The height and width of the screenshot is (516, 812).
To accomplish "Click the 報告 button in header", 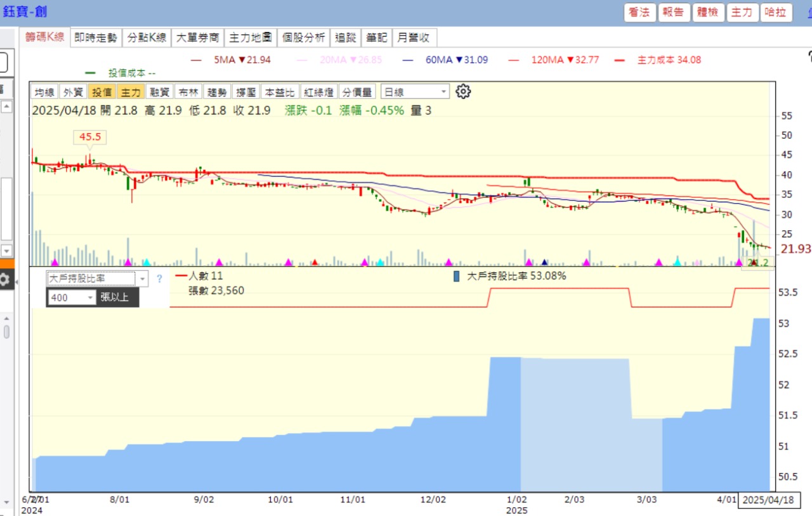I will [674, 12].
